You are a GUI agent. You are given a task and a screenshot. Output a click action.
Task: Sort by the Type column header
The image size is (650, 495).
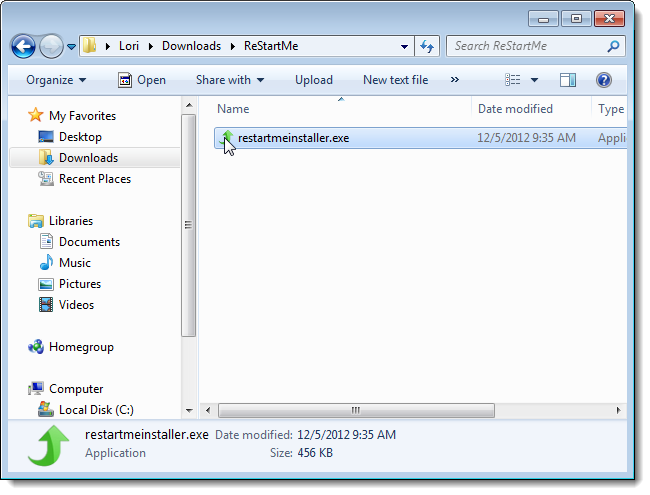[x=611, y=109]
